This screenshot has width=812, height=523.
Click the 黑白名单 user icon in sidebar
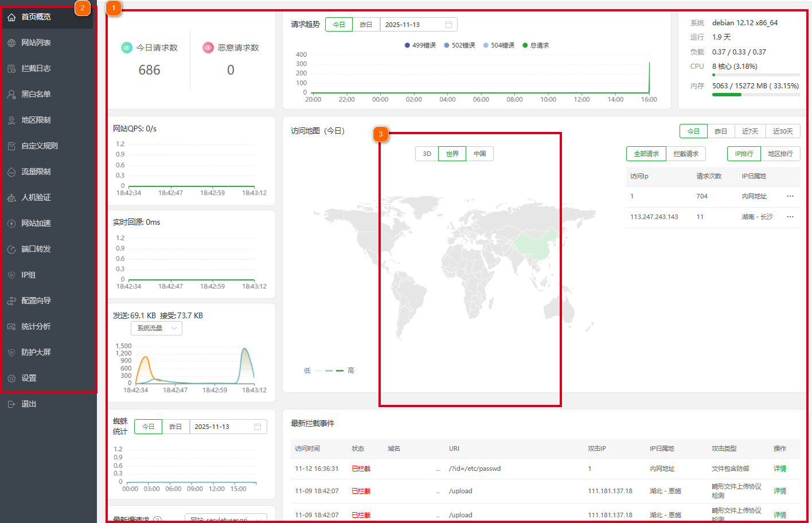tap(11, 95)
